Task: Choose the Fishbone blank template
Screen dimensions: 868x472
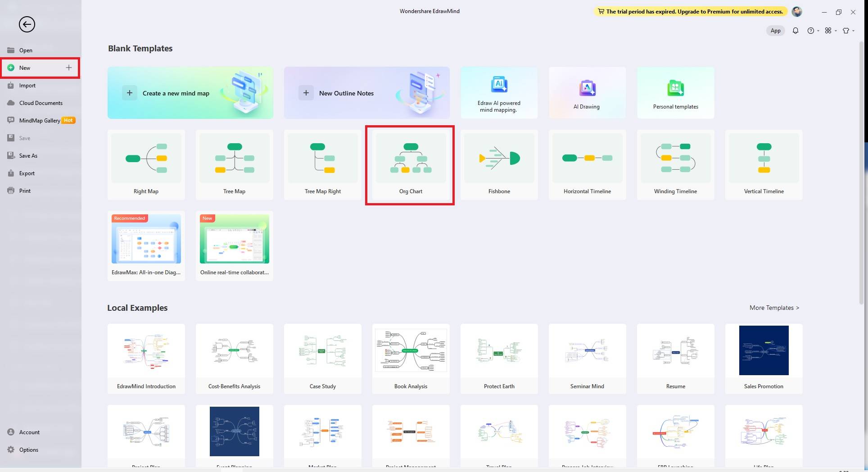Action: [x=499, y=165]
